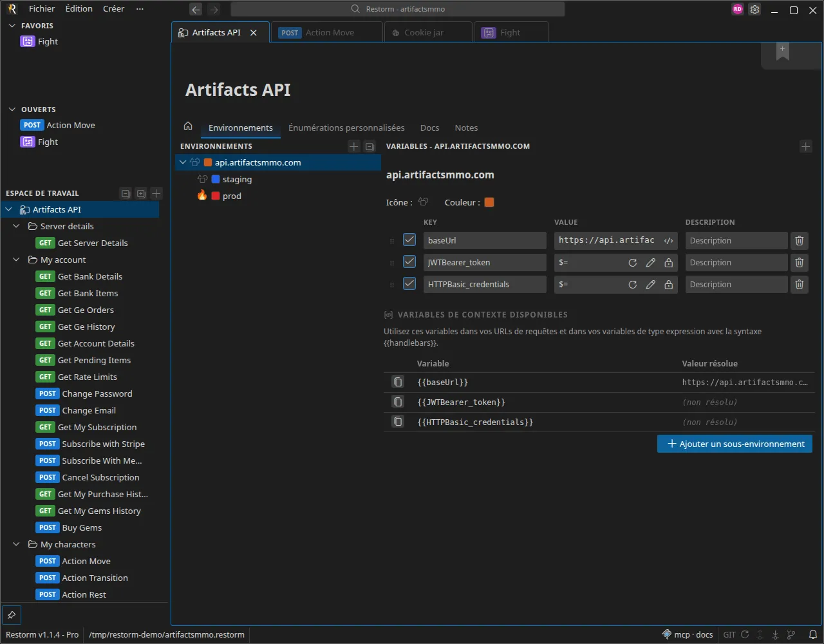Click the baseUrl Description field
Image resolution: width=824 pixels, height=644 pixels.
[736, 241]
